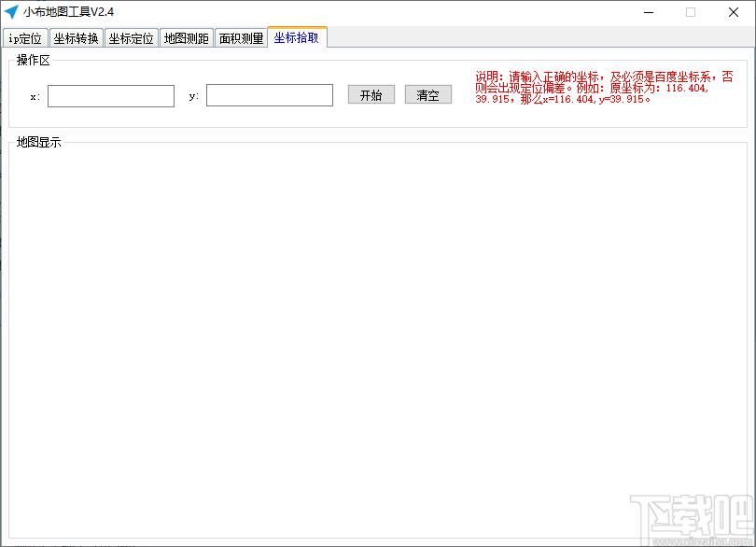The image size is (756, 547).
Task: Click the 地图显示 group label
Action: (38, 142)
